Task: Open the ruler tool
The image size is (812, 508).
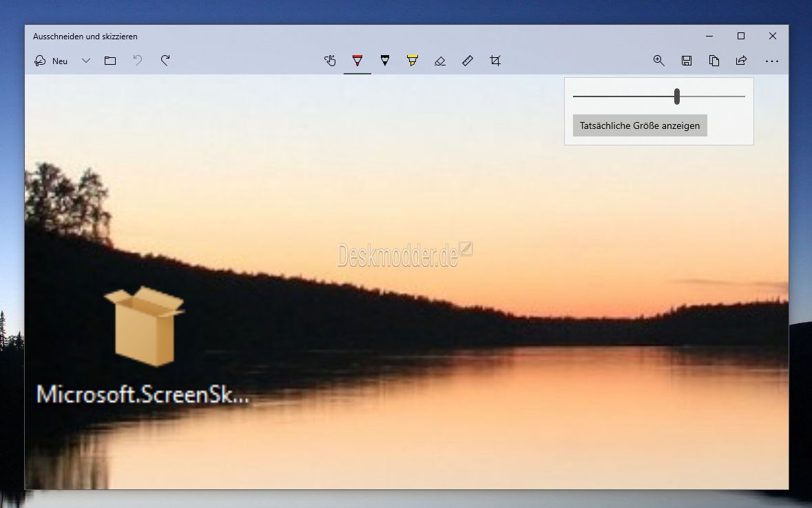Action: click(468, 61)
